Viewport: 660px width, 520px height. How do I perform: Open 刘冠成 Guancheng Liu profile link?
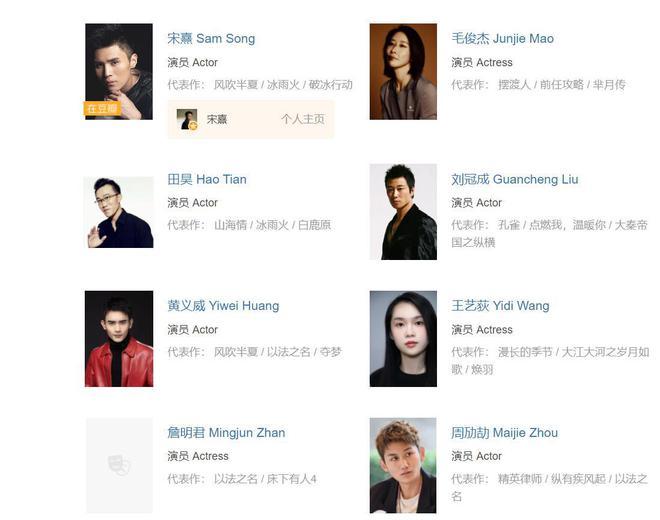pyautogui.click(x=514, y=179)
